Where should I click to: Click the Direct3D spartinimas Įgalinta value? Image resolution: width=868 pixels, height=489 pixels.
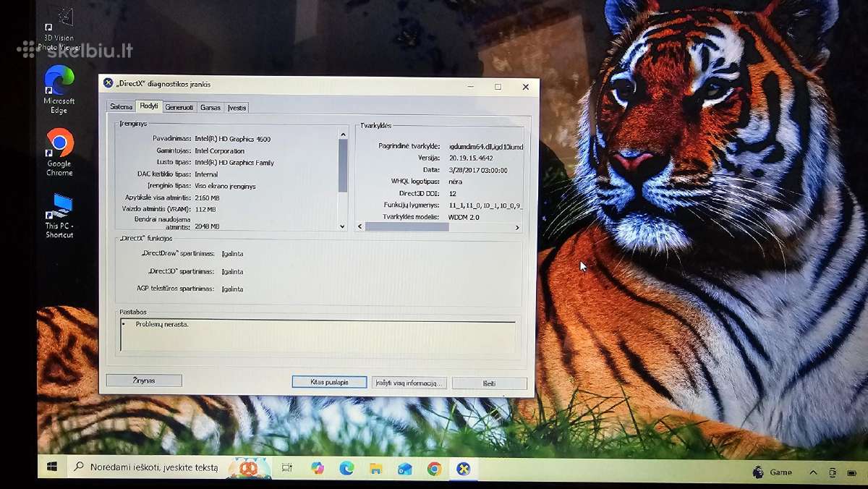[232, 271]
